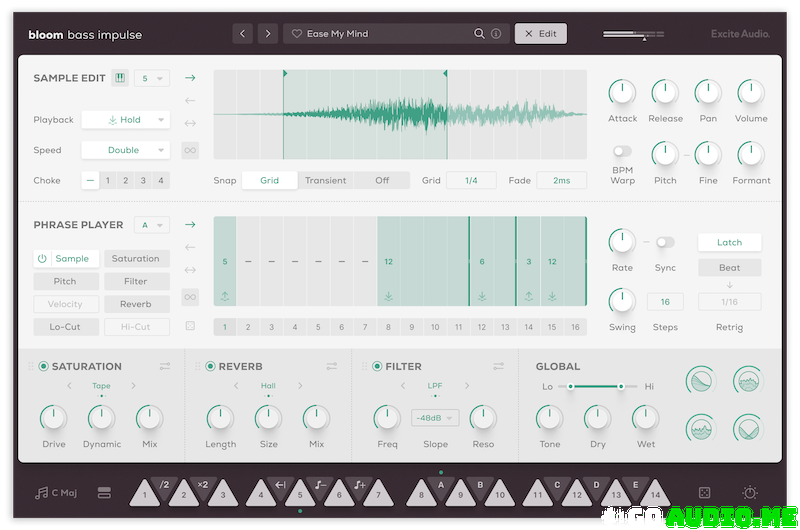Open the Playback mode dropdown showing Hold
The image size is (800, 530).
pyautogui.click(x=125, y=120)
